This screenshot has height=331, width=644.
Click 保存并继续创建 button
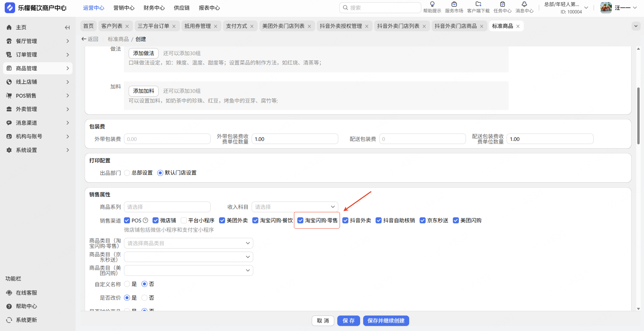386,321
